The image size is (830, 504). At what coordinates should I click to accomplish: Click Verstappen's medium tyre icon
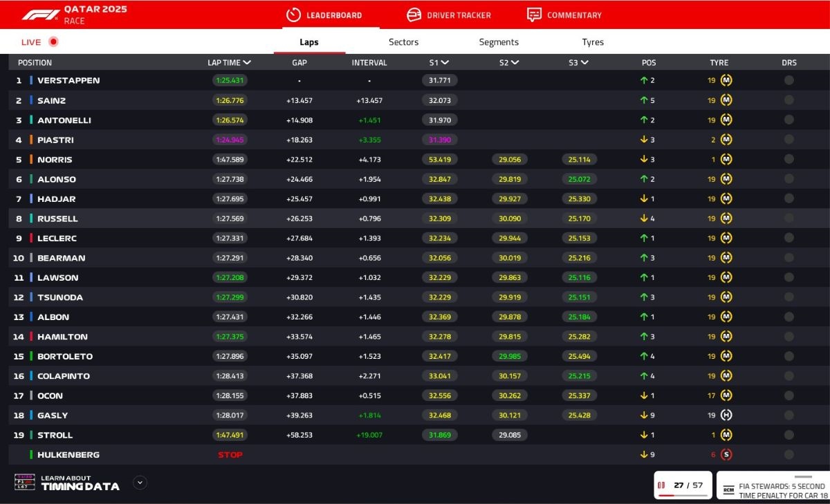(x=726, y=80)
